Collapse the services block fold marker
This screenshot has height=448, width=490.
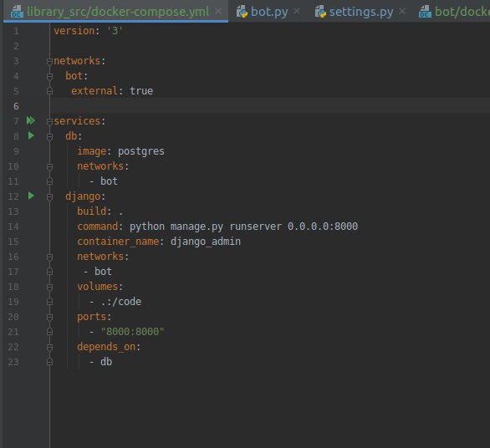coord(49,121)
